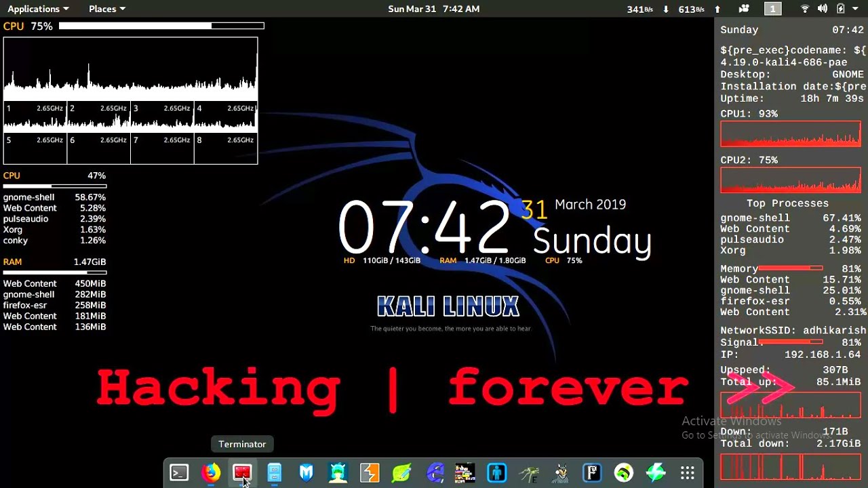
Task: Click the CPU2: 75% label
Action: [749, 160]
